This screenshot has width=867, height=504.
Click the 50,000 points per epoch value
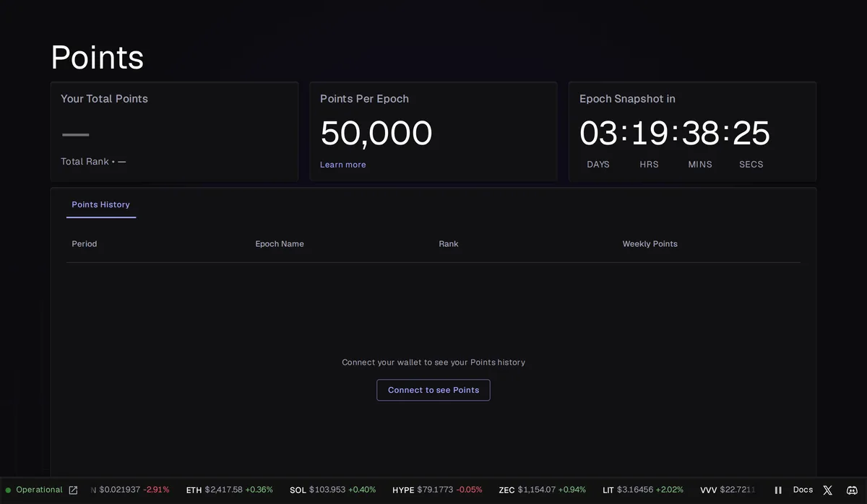376,134
